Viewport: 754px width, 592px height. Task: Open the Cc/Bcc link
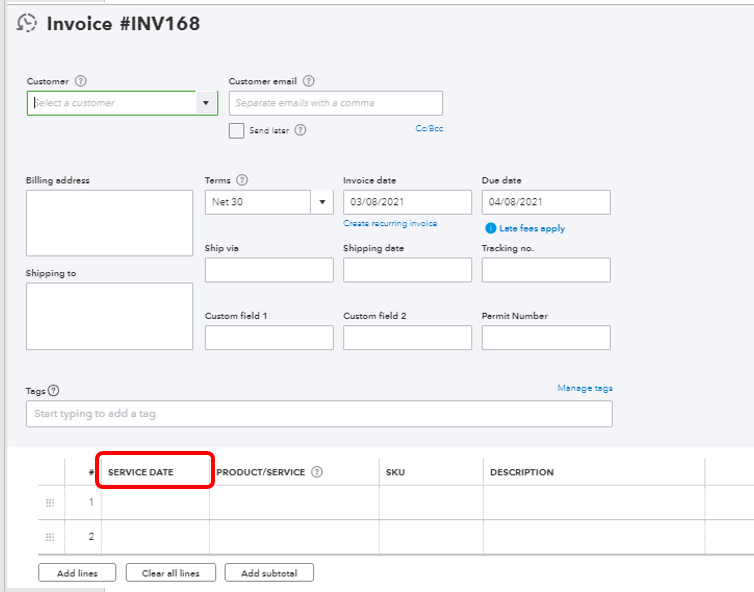point(429,128)
